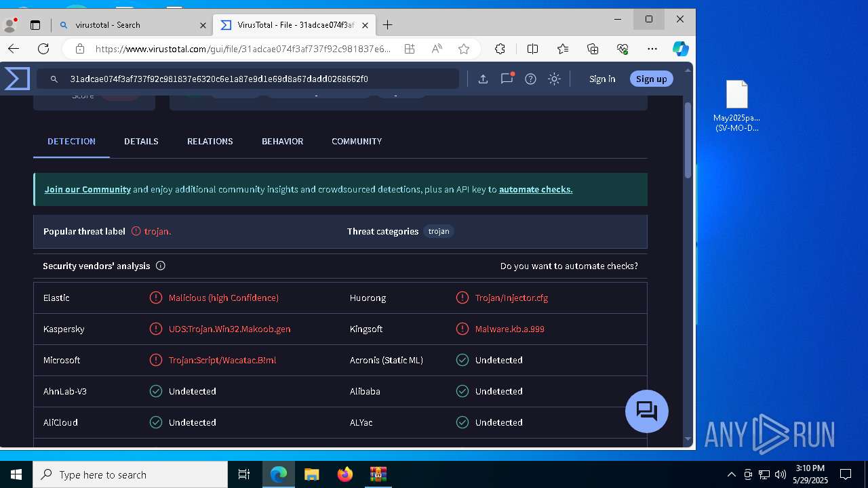Click the Acronis (Static ML) vendor name
The image size is (868, 488).
[386, 360]
